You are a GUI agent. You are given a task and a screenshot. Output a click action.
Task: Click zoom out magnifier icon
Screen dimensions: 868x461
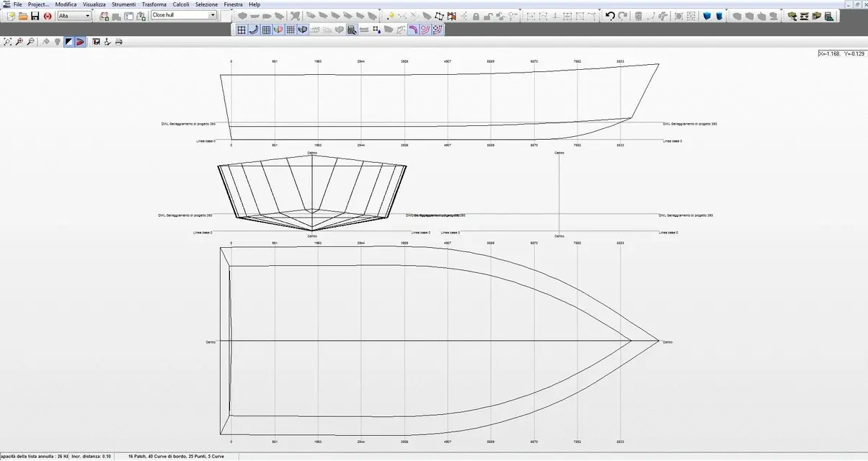[x=30, y=42]
